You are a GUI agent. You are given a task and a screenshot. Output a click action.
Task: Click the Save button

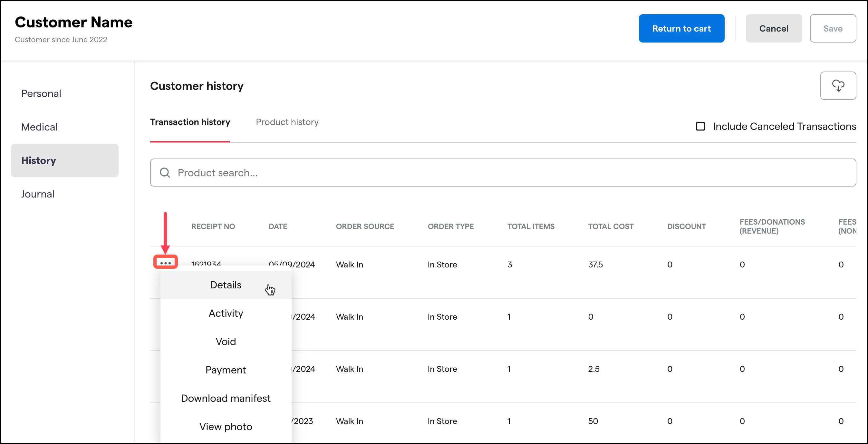pyautogui.click(x=833, y=28)
